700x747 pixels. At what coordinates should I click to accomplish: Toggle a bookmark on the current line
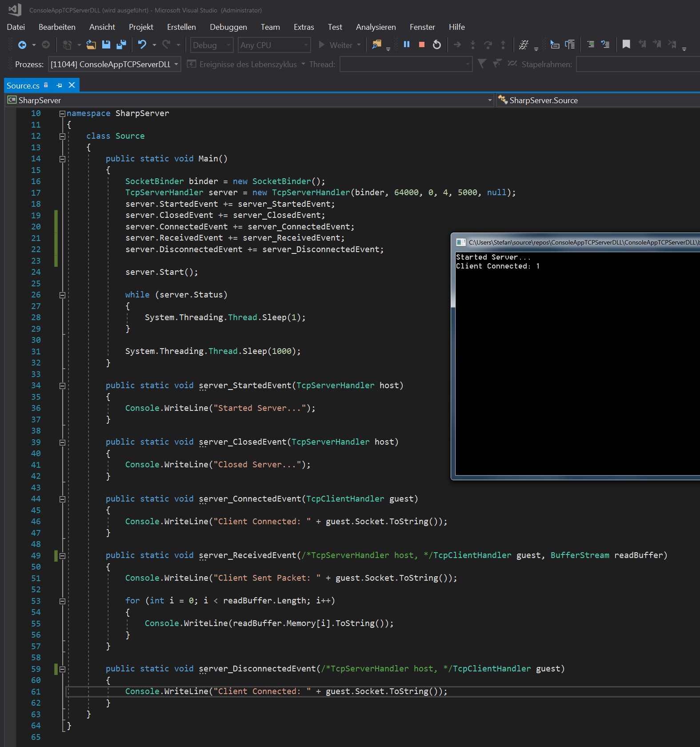[626, 44]
